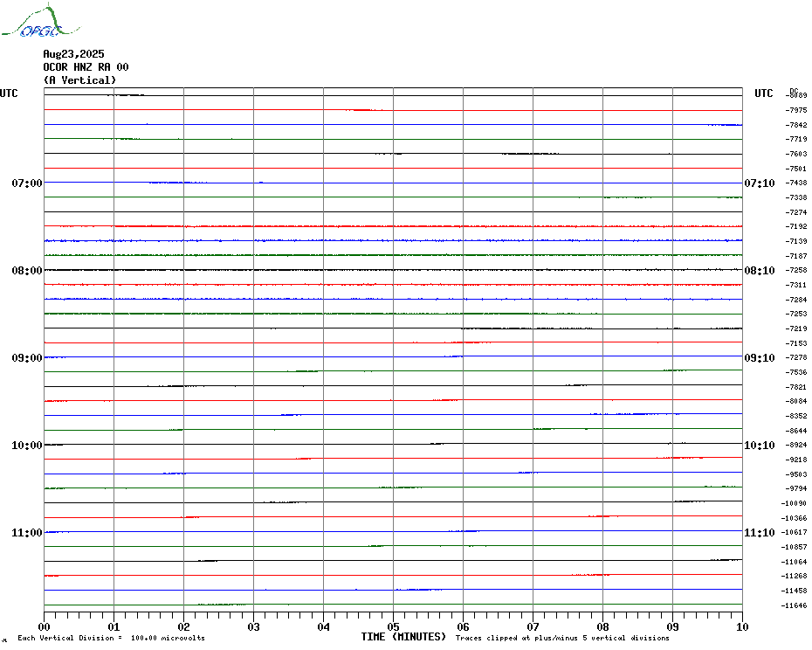Click the DC offset value -7603
This screenshot has width=812, height=650.
[796, 154]
